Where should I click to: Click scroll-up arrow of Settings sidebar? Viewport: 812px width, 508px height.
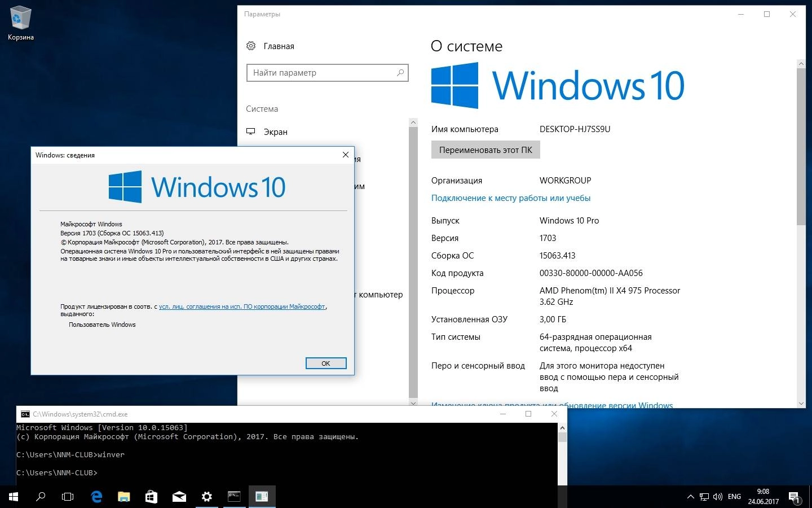coord(413,122)
